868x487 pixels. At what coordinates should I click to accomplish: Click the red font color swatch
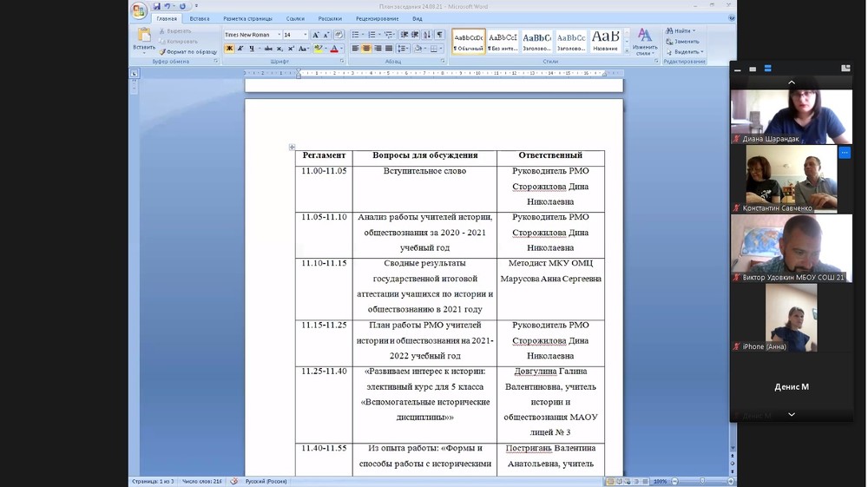[x=333, y=49]
